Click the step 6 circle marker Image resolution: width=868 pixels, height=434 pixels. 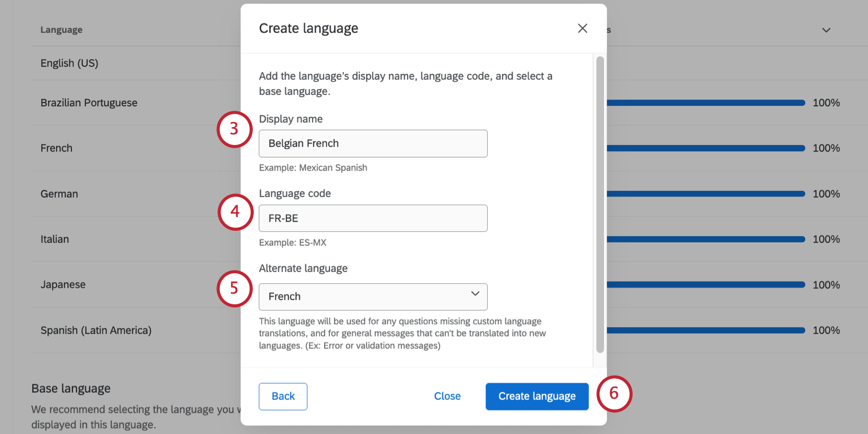pos(614,394)
